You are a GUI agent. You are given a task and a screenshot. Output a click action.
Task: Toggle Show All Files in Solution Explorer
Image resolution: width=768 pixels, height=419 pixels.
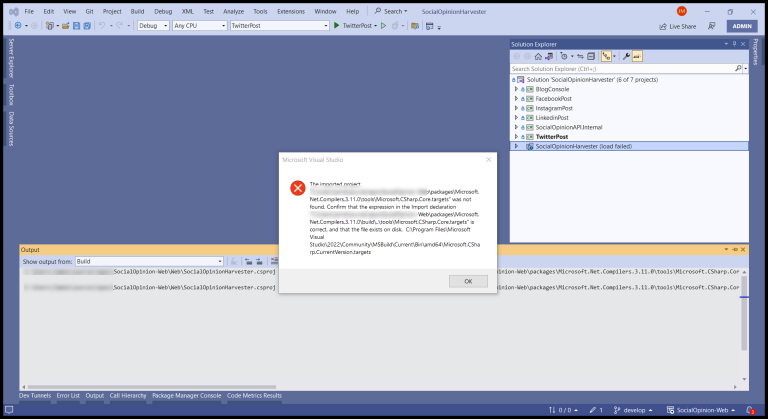point(606,56)
